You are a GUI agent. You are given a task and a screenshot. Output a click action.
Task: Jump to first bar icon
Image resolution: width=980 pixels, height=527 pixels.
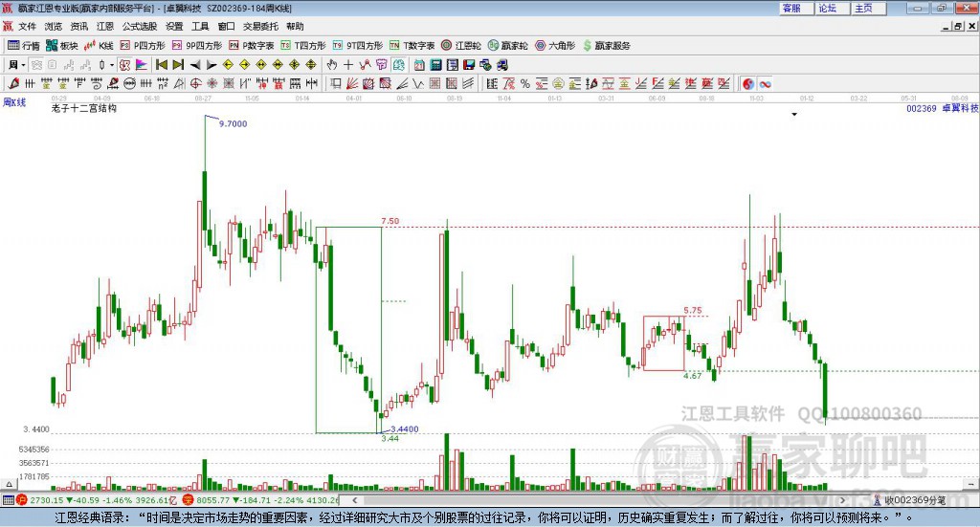click(x=161, y=65)
